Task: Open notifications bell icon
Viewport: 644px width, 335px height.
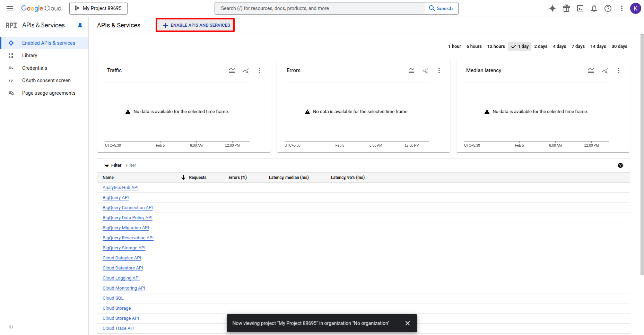Action: [x=594, y=8]
